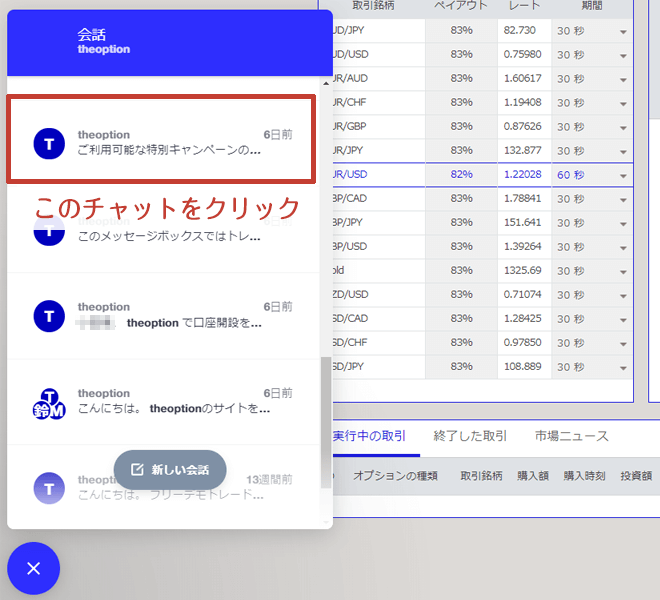Expand period dropdown for rate 0.87626 row
This screenshot has height=600, width=660.
(623, 128)
